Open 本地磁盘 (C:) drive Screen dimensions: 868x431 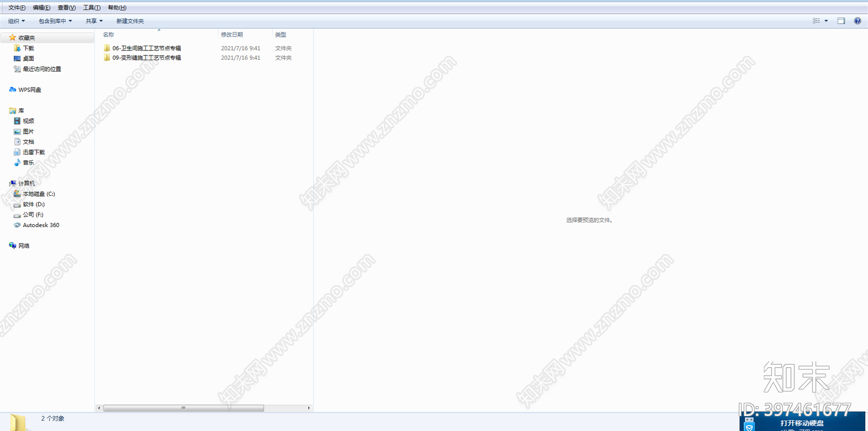pos(39,194)
